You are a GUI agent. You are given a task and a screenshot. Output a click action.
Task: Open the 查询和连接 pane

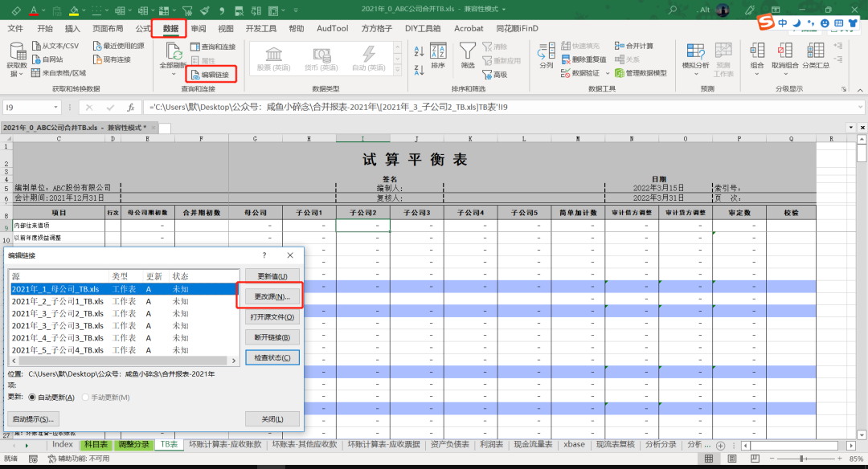213,47
